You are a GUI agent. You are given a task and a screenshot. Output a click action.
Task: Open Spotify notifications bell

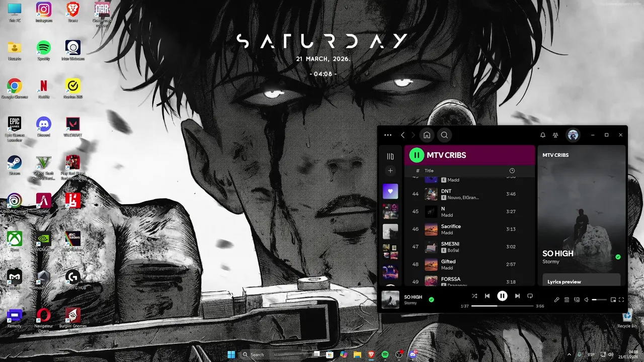click(x=542, y=135)
